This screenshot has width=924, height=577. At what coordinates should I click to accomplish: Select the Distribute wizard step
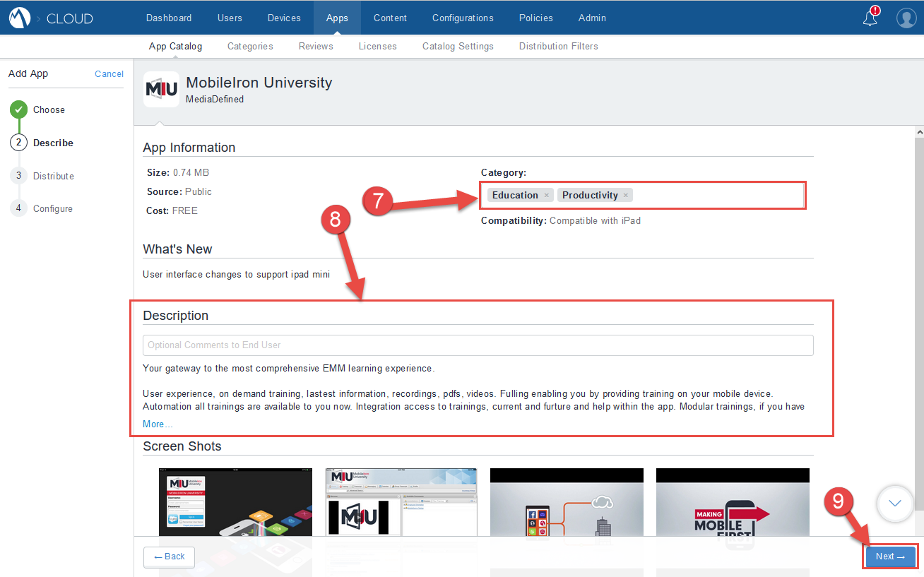point(18,176)
